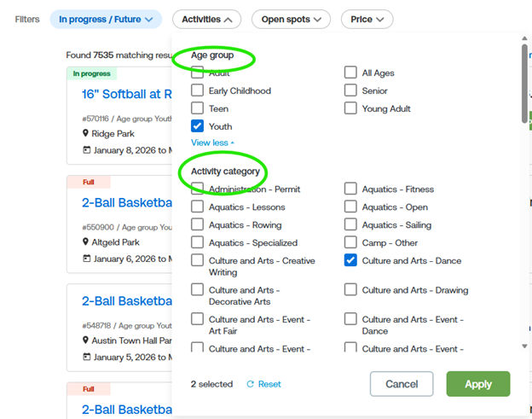Click the filter panel scrollbar down arrow

point(524,346)
